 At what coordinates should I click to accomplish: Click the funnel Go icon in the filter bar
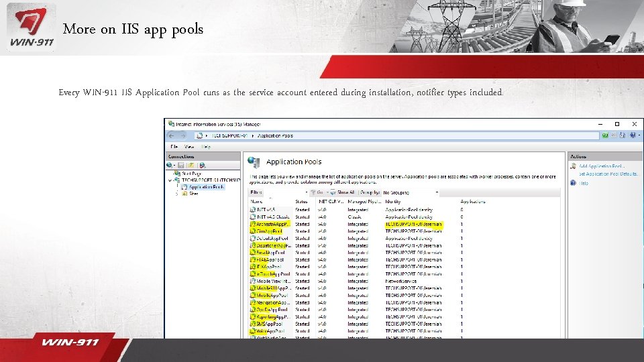pyautogui.click(x=313, y=192)
